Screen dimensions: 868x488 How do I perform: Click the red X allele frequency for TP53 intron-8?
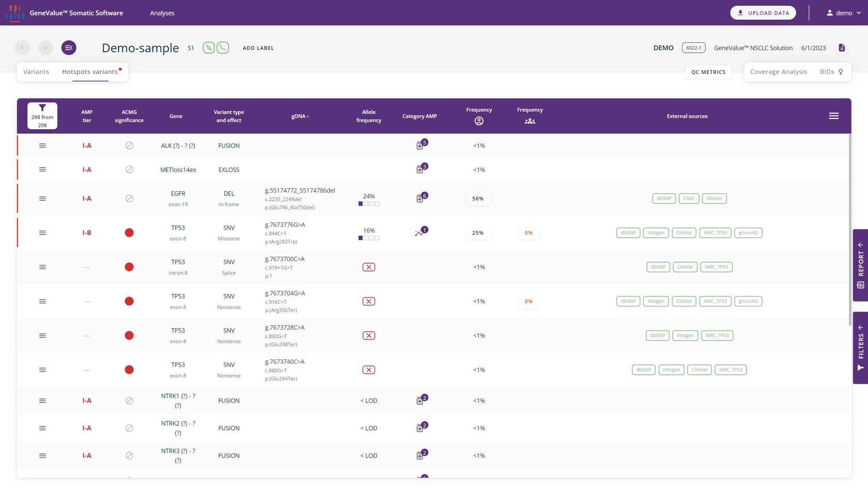point(368,267)
